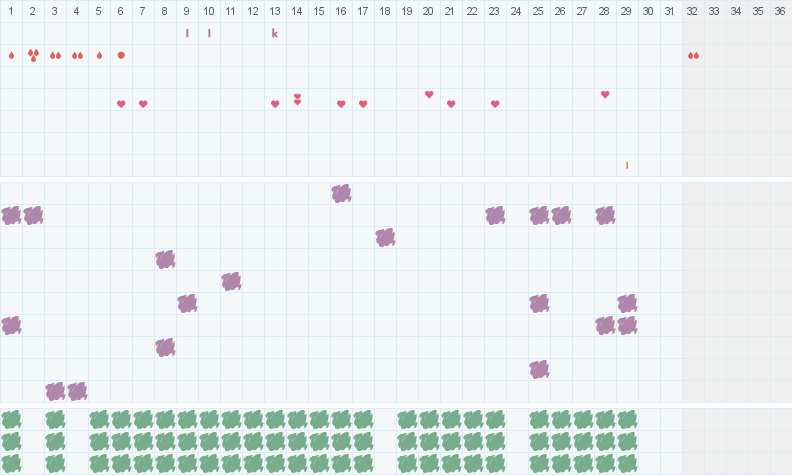Click the purple scribble on day 9
792x475 pixels.
pyautogui.click(x=187, y=303)
